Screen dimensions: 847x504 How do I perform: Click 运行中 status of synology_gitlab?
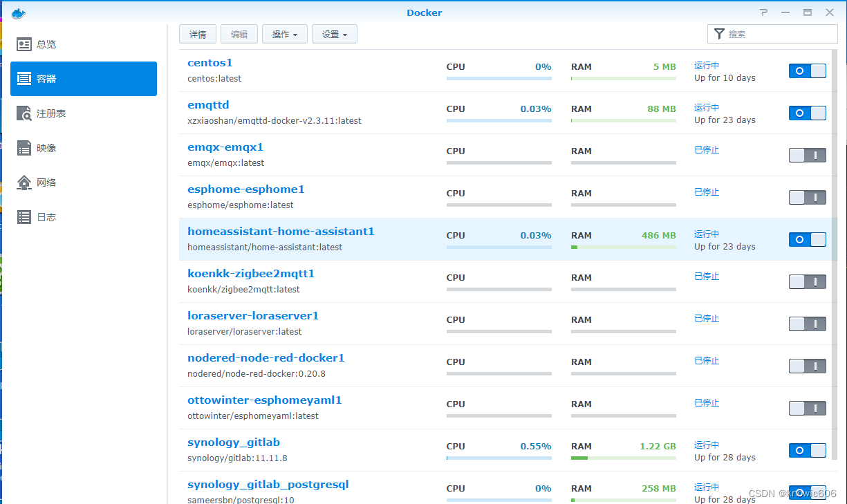tap(707, 445)
